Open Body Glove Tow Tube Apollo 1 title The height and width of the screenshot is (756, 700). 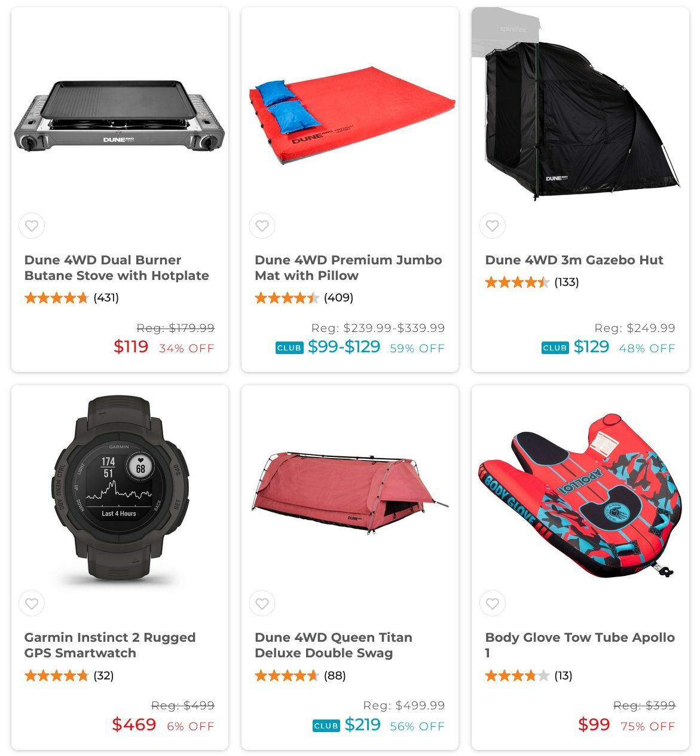[580, 645]
